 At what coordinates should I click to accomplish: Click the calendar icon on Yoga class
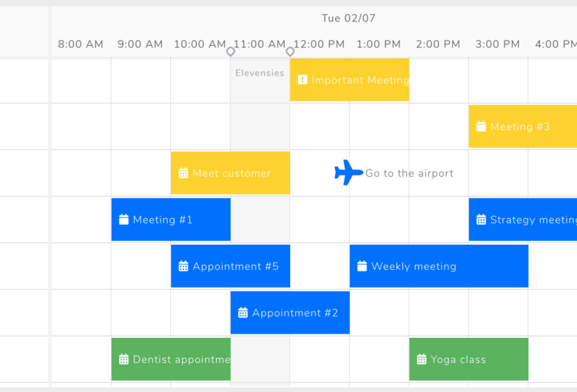(422, 359)
